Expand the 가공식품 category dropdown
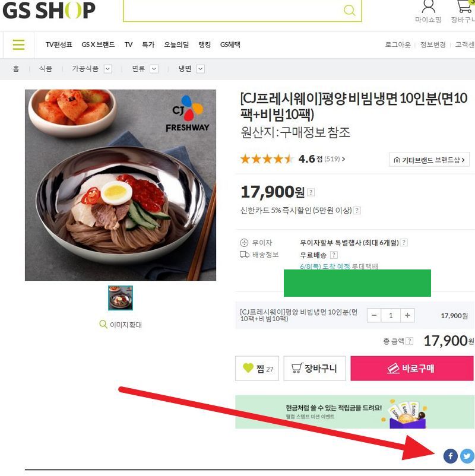This screenshot has height=476, width=475. click(107, 69)
